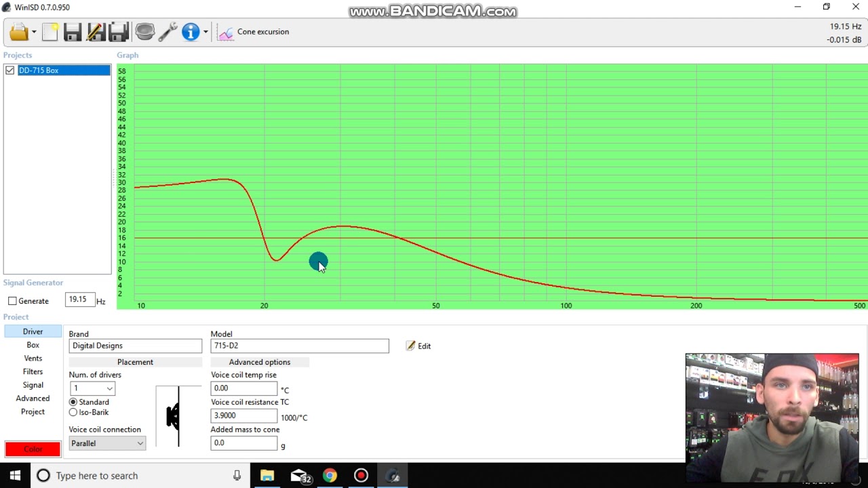Click Save As floppy with pencil icon
868x488 pixels.
(x=96, y=32)
